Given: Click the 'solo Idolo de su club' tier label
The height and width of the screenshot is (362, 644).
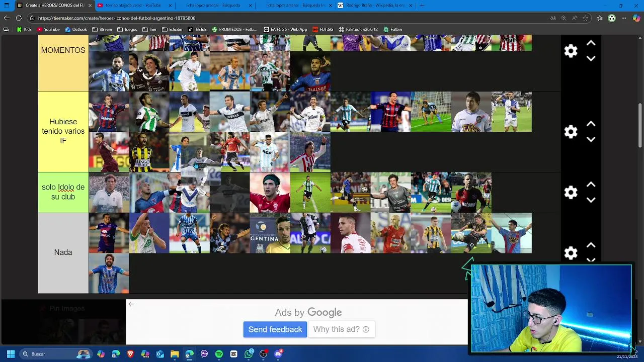Looking at the screenshot, I should point(63,192).
